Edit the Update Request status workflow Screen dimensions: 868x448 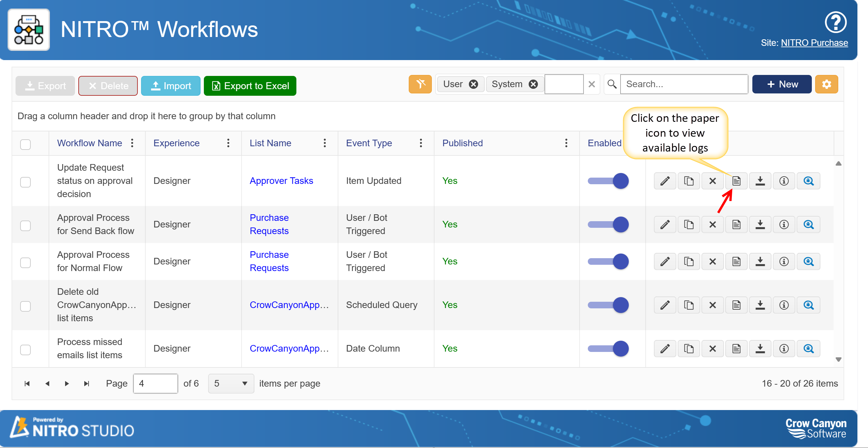point(665,181)
